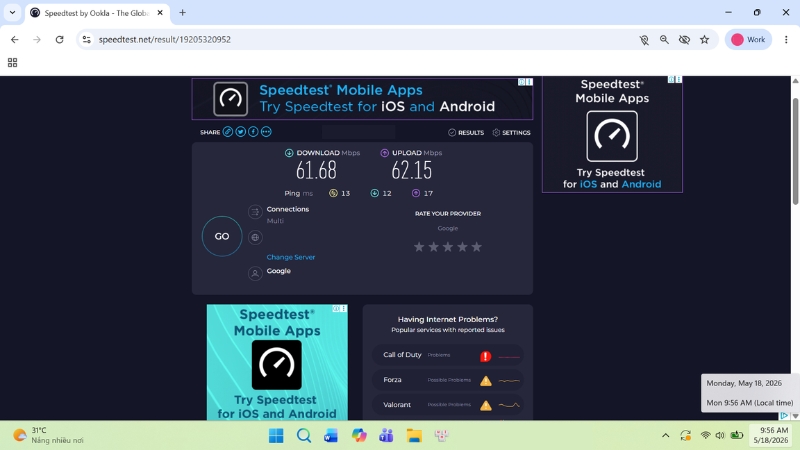
Task: Select the Speedtest by Ookla tab
Action: pyautogui.click(x=96, y=13)
